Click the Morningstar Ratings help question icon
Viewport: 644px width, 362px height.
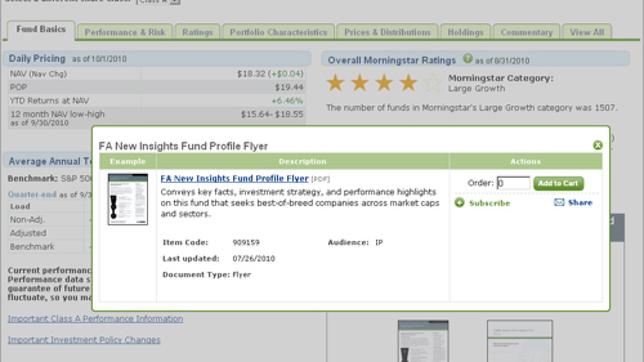[x=467, y=59]
